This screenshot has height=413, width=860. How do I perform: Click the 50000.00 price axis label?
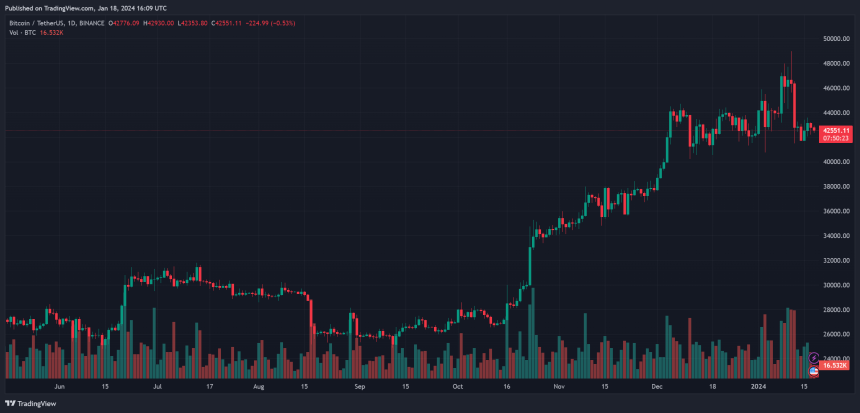[836, 38]
